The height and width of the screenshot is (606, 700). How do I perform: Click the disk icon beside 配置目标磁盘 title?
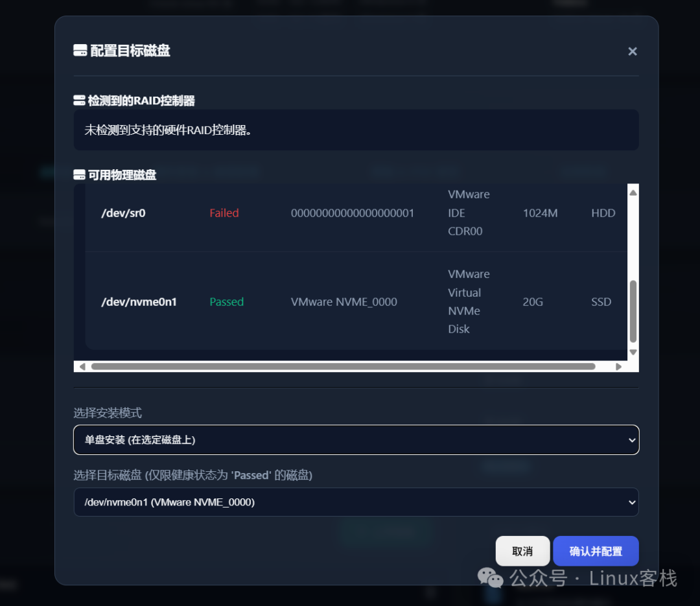pyautogui.click(x=80, y=51)
